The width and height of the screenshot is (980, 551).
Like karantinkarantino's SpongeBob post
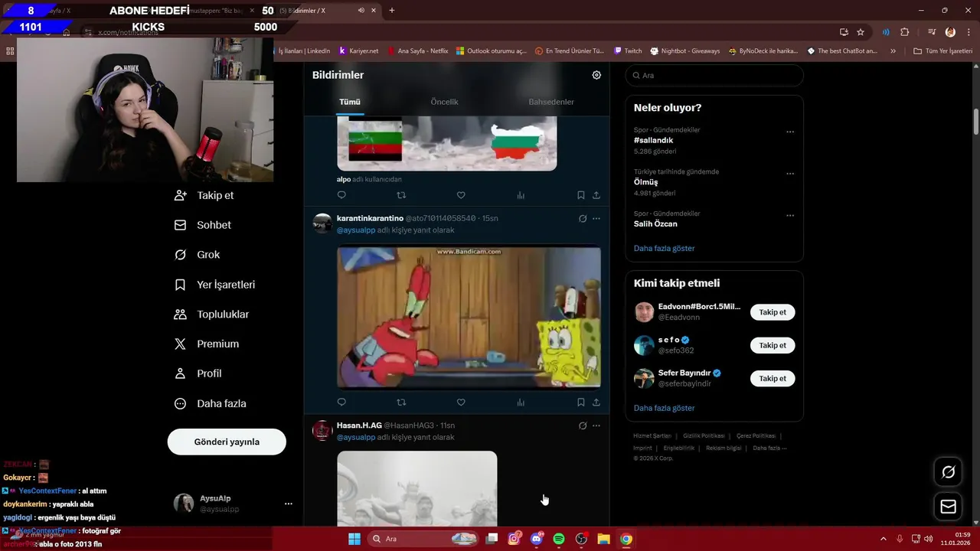[x=461, y=402]
